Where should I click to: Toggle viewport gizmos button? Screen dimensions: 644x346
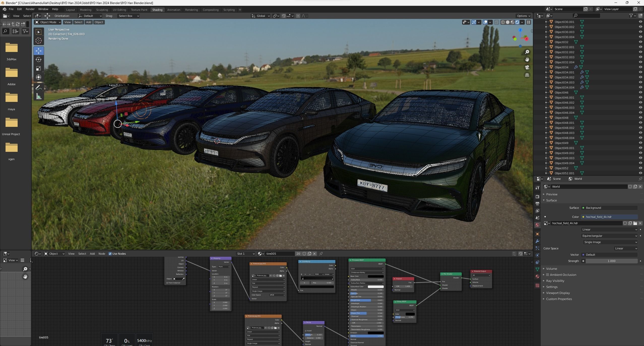point(474,22)
